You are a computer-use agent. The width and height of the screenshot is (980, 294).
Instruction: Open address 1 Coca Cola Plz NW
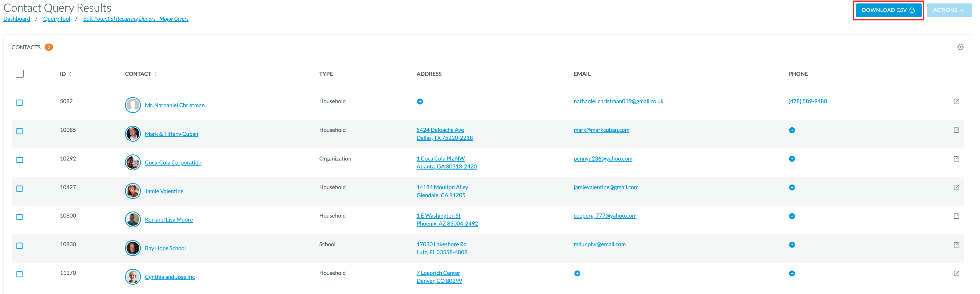(x=447, y=162)
